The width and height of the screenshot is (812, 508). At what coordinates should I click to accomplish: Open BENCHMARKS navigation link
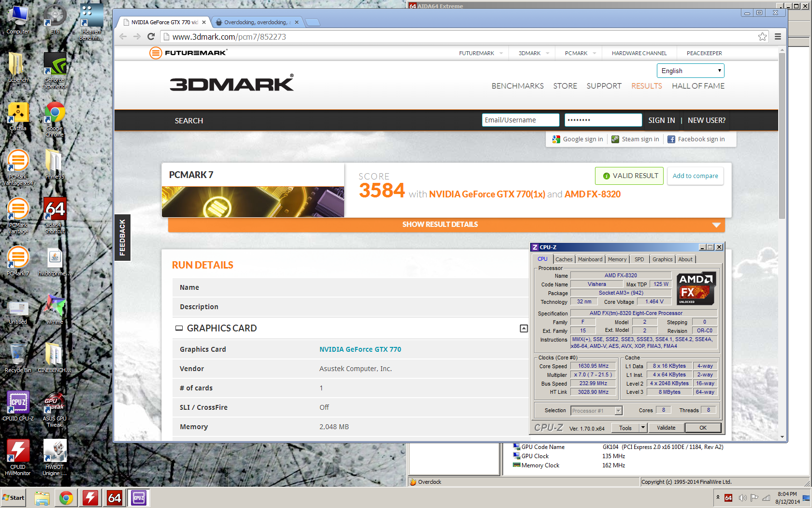(518, 86)
